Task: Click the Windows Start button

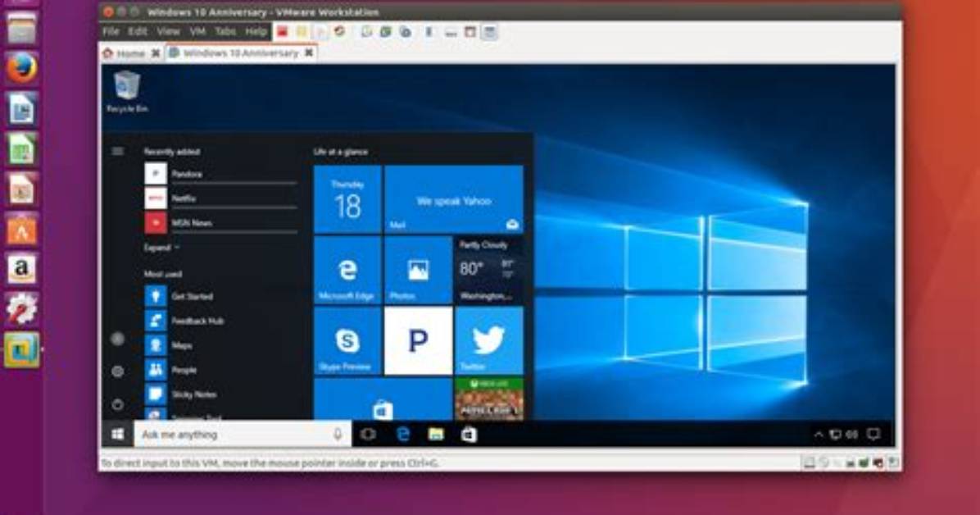Action: click(x=117, y=435)
